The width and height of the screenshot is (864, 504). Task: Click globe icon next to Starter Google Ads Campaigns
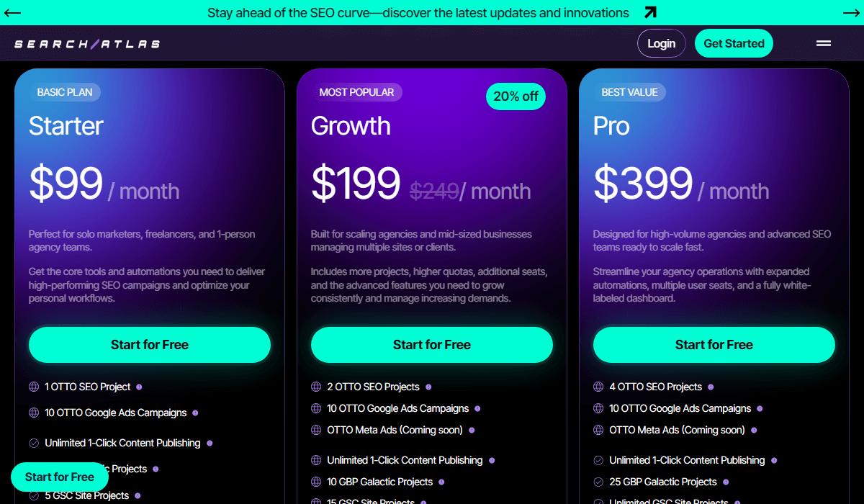(x=34, y=413)
